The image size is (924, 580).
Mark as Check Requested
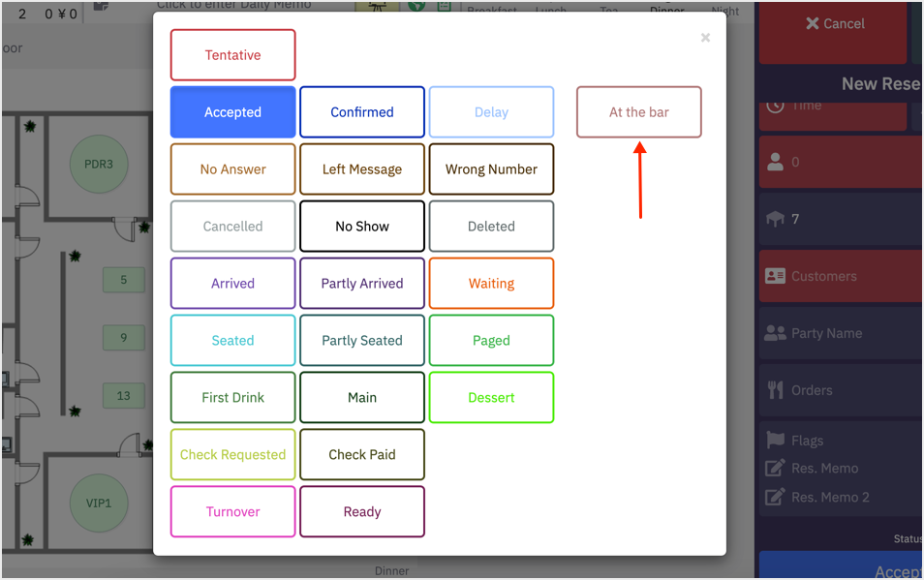pos(232,454)
